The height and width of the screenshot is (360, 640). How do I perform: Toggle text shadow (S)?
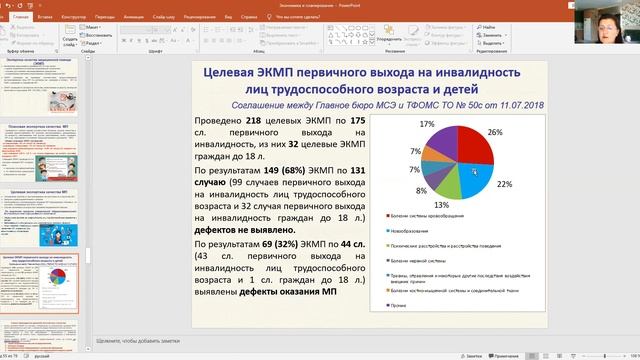pos(147,41)
